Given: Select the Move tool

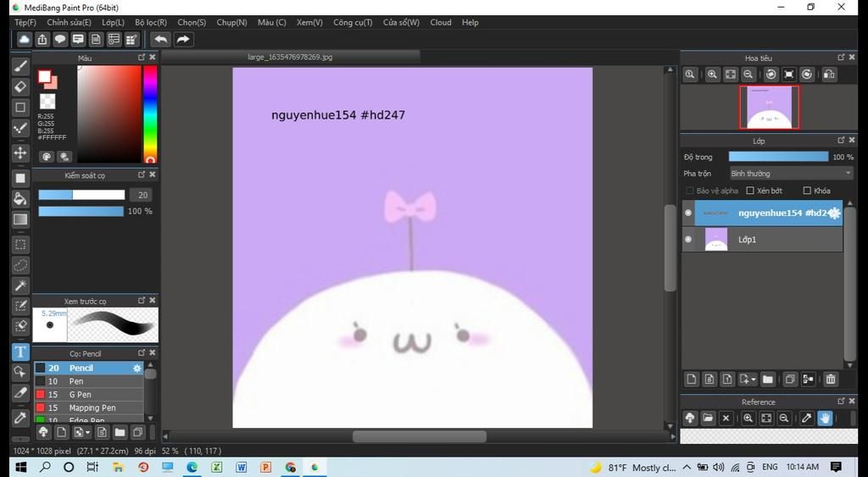Looking at the screenshot, I should [x=20, y=153].
